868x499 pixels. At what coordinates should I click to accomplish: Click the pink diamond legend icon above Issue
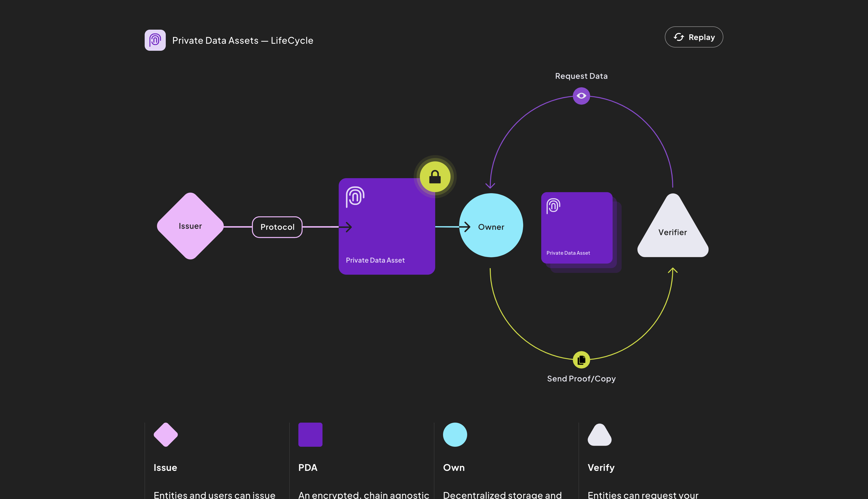166,435
